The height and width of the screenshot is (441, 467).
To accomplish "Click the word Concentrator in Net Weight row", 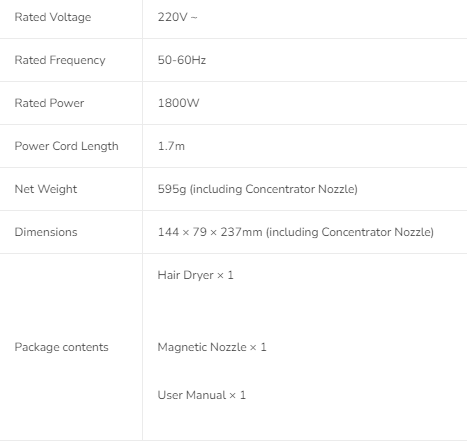I will [x=280, y=189].
